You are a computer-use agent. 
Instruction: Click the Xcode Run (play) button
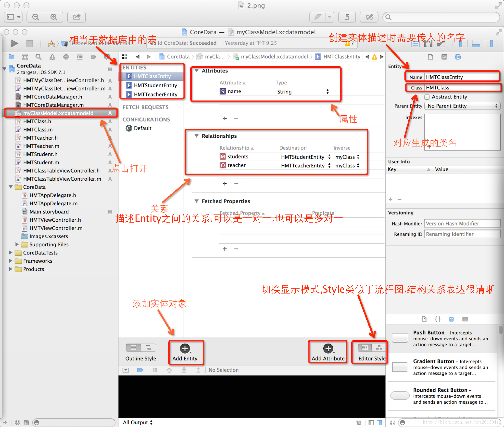14,43
